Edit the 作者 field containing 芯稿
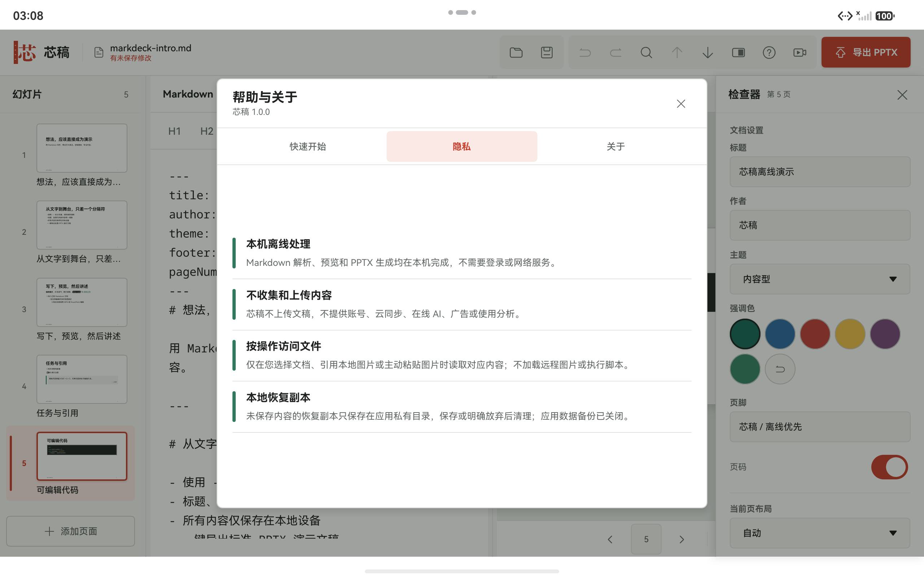The height and width of the screenshot is (578, 924). [x=820, y=225]
